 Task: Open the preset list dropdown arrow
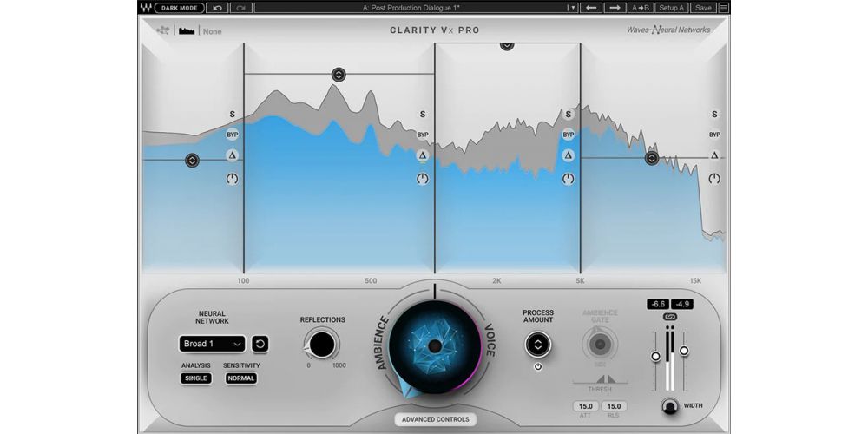pos(572,8)
